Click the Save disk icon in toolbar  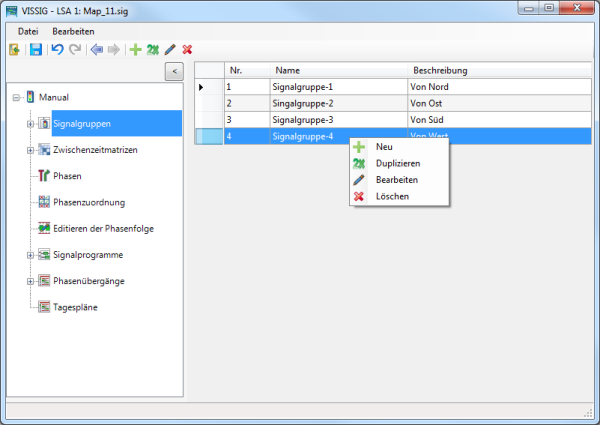click(x=35, y=50)
